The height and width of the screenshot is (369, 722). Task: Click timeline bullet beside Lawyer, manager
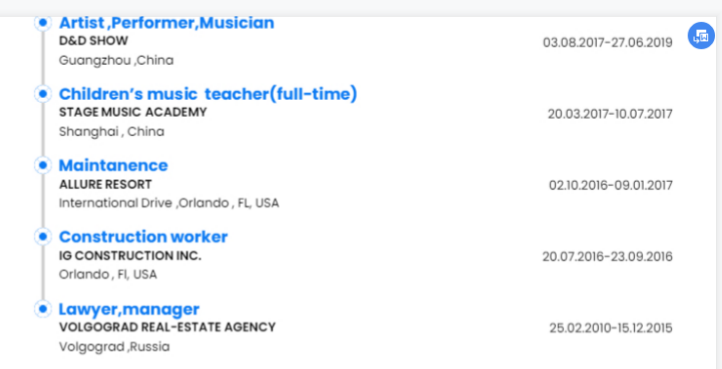[x=43, y=309]
